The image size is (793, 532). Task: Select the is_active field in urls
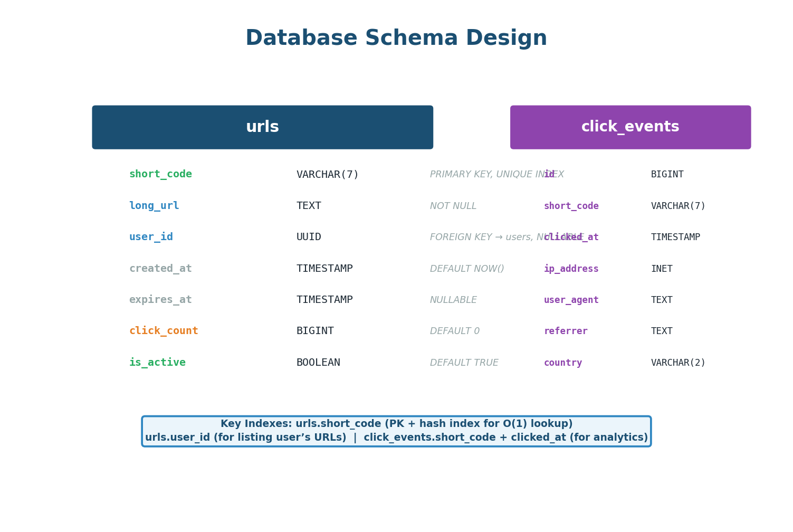[157, 362]
